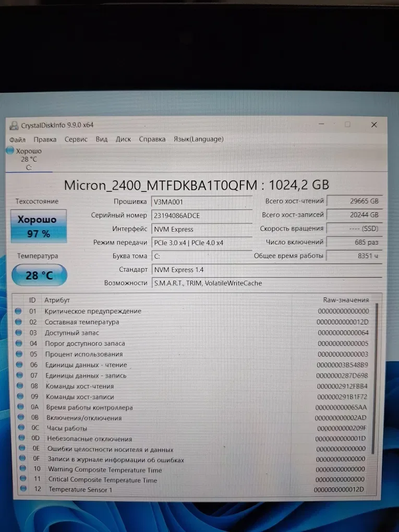Screen dimensions: 399x532
Task: Click status dot for attribute 11
Action: (23, 479)
